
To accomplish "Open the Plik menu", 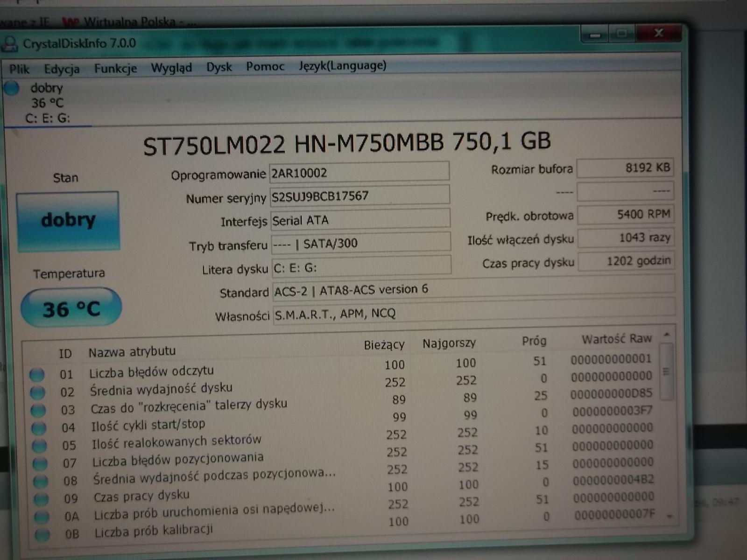I will (20, 70).
